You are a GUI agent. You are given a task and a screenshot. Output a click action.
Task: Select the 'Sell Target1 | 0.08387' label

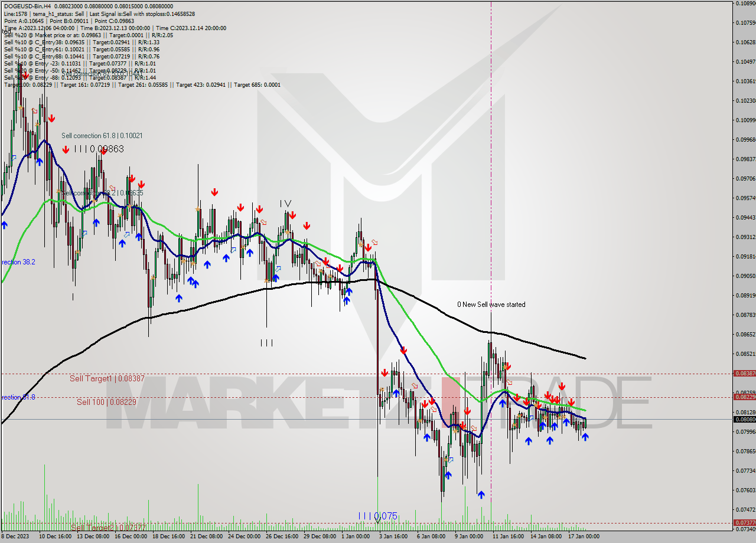107,378
